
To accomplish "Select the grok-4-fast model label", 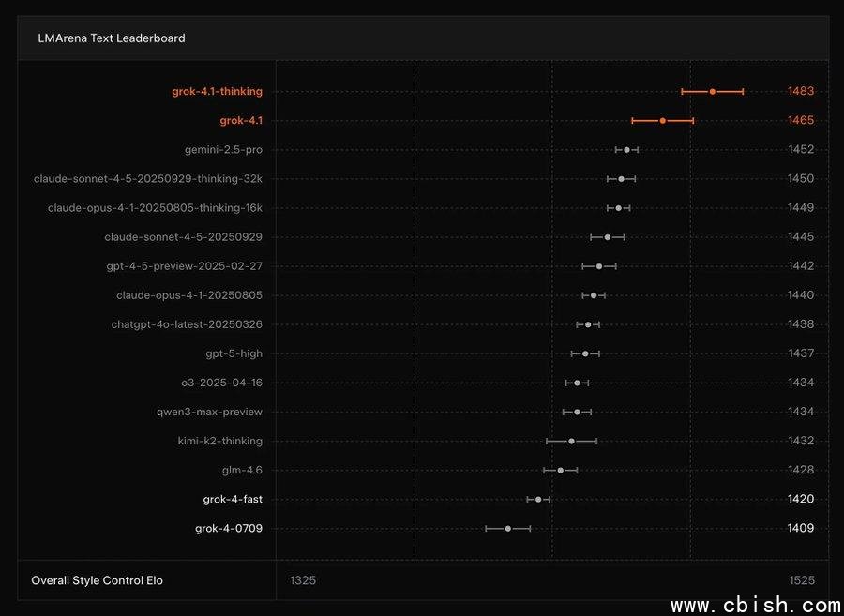I will pos(233,499).
